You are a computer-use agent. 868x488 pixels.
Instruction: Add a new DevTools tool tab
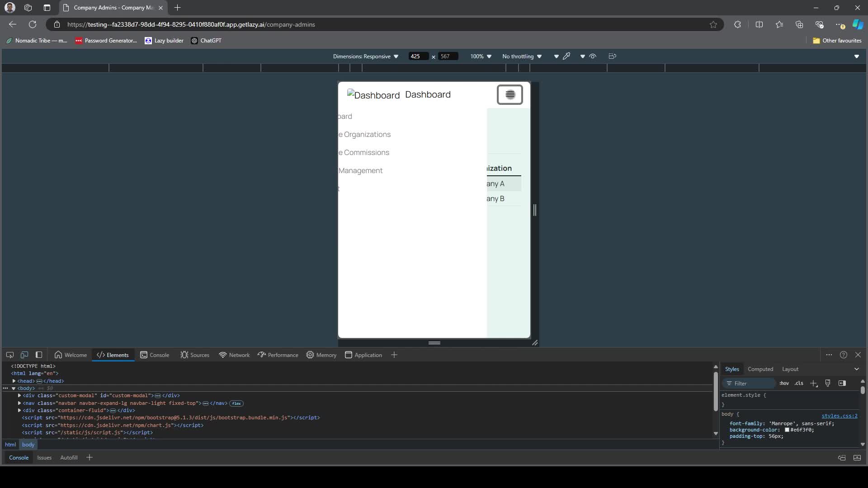394,355
